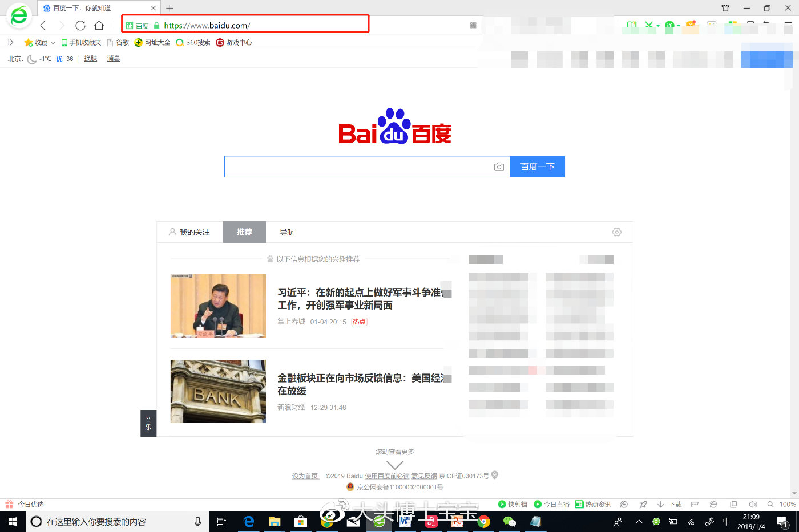The height and width of the screenshot is (532, 799).
Task: Open 今日直播 in status bar
Action: tap(551, 505)
